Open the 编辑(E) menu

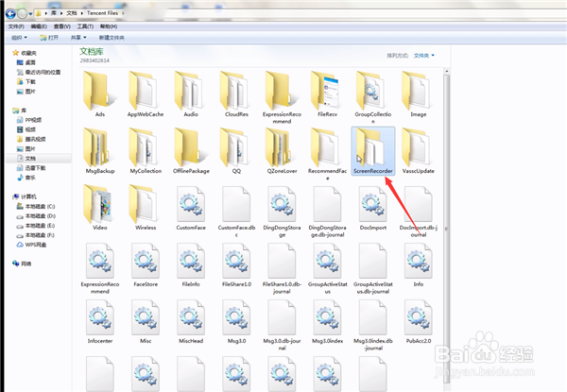[x=39, y=26]
